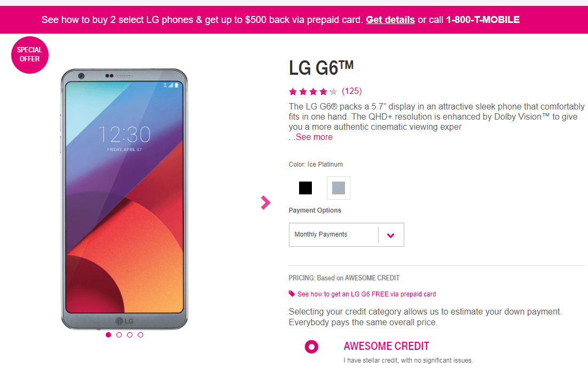The height and width of the screenshot is (369, 588).
Task: Click the pink chevron in the Payment Options box
Action: (391, 235)
